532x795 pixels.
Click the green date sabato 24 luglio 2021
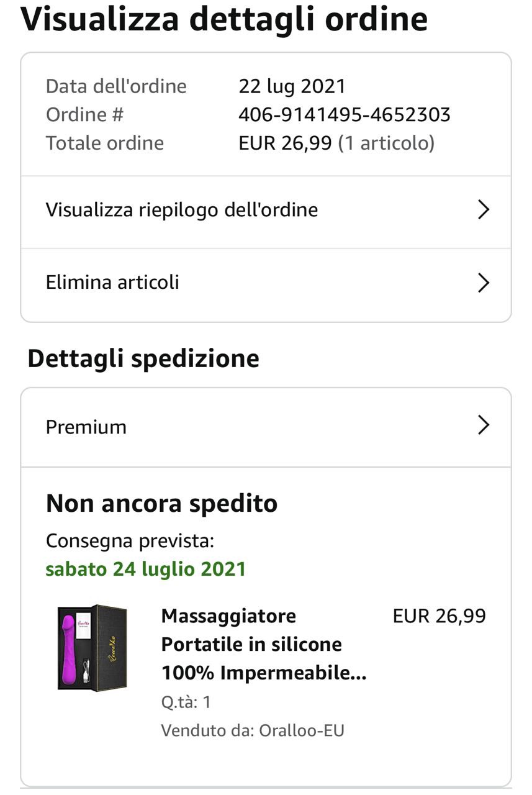click(x=146, y=569)
